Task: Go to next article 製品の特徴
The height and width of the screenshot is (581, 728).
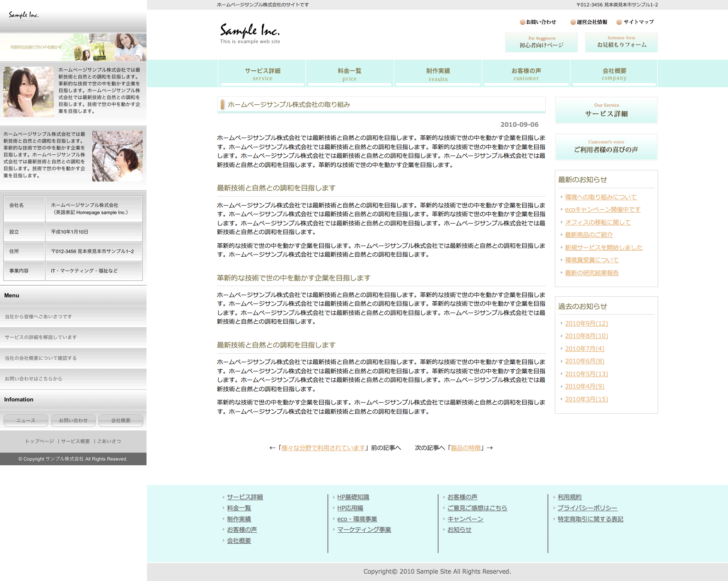Action: [466, 448]
